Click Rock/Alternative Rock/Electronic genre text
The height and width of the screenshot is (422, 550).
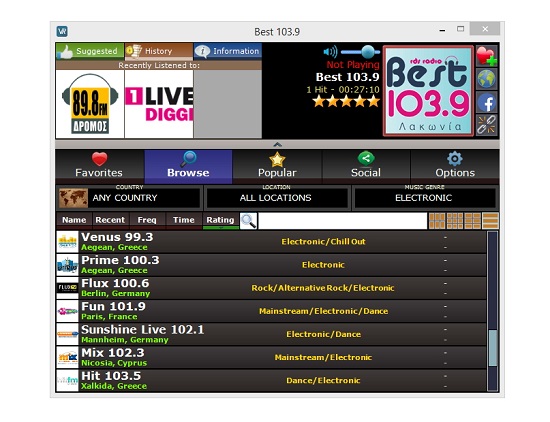(x=323, y=288)
